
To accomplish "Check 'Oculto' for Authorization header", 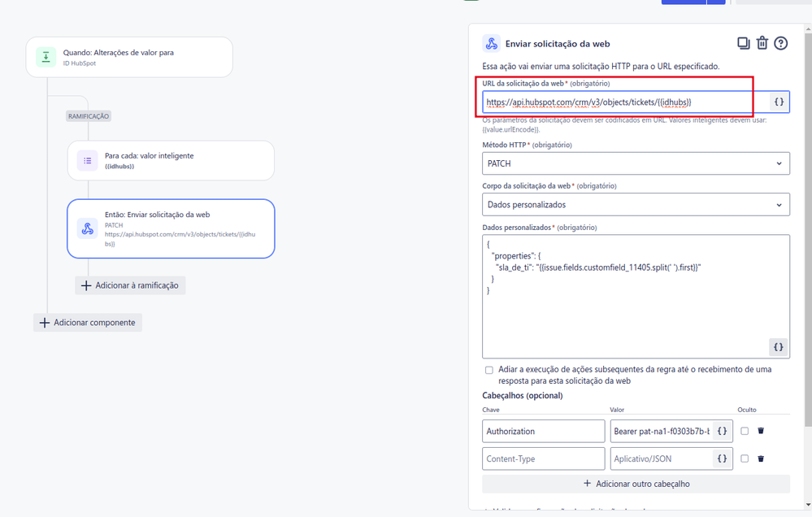I will tap(745, 431).
